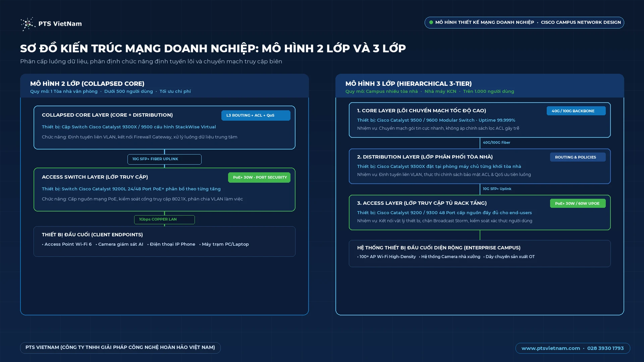Click the CISCO CAMPUS NETWORK DESIGN header text

(x=581, y=22)
